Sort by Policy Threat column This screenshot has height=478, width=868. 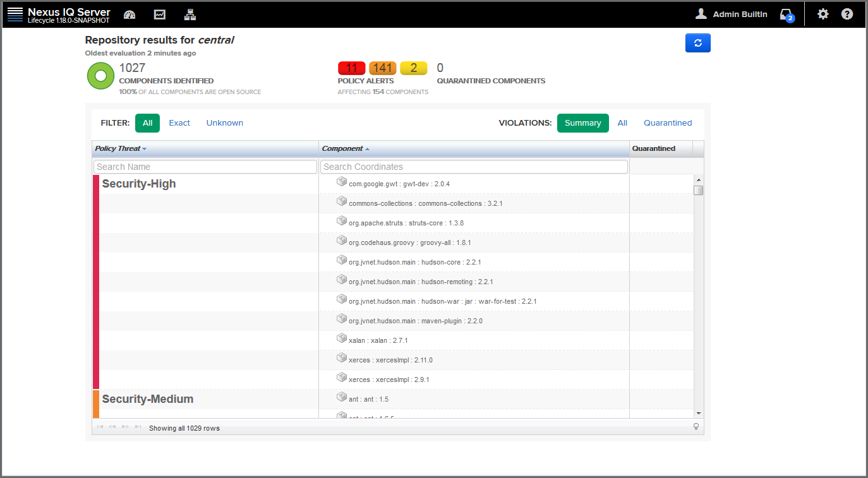(205, 148)
